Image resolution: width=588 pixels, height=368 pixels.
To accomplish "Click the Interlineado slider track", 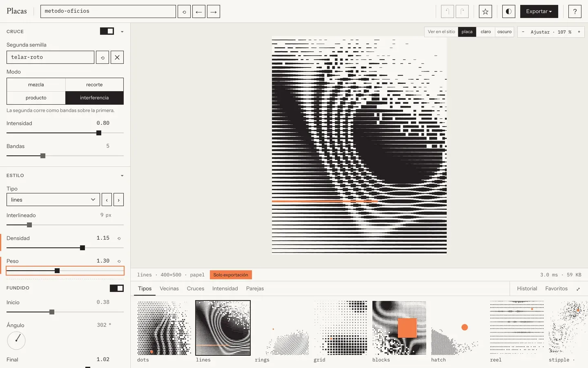I will coord(65,225).
